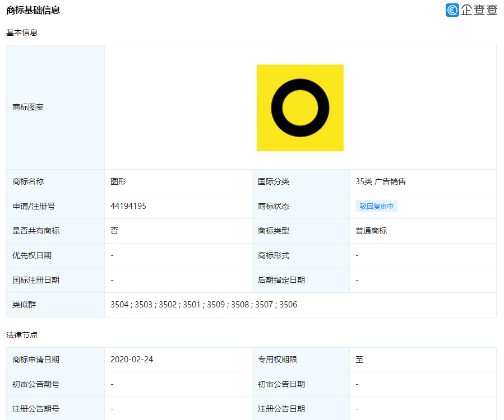The image size is (504, 420).
Task: Click the 普通商标 trademark type value
Action: [371, 231]
